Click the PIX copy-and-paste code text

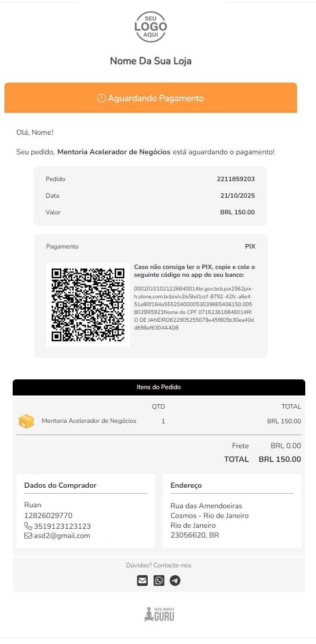pos(194,309)
